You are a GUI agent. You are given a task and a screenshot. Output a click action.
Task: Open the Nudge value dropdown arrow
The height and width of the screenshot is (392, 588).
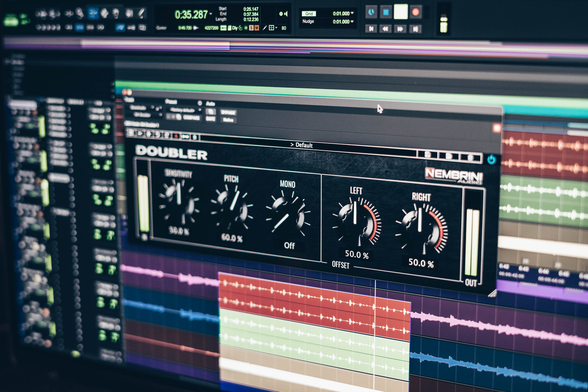click(x=352, y=22)
